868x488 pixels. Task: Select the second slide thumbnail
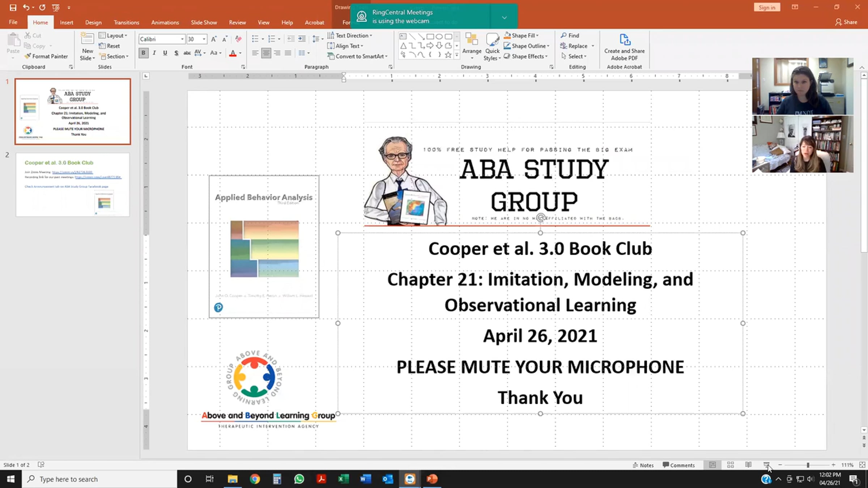click(73, 184)
